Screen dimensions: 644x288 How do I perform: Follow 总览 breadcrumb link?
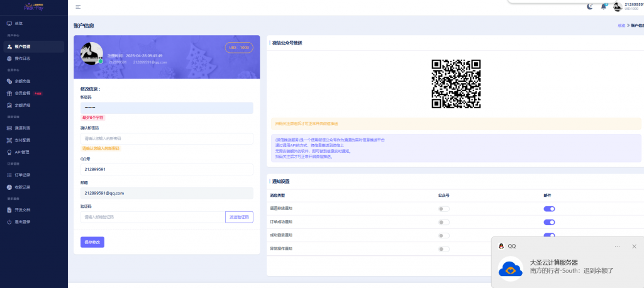621,26
